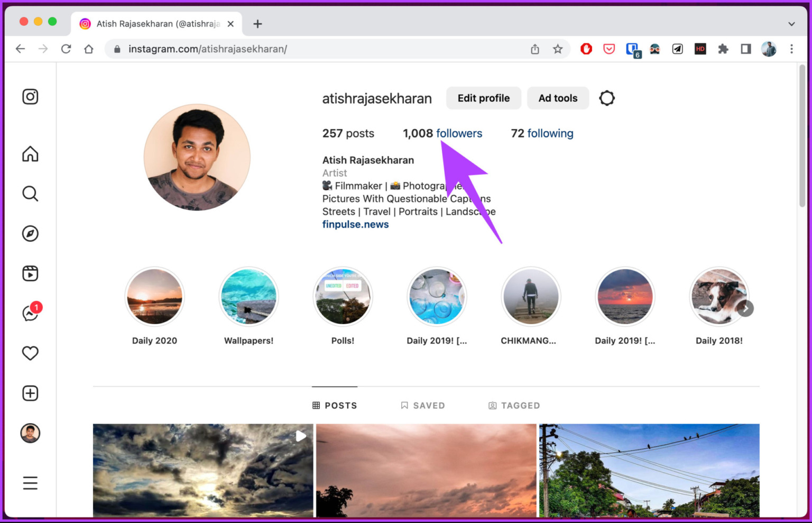Open the followers list
The width and height of the screenshot is (812, 523).
click(x=459, y=133)
